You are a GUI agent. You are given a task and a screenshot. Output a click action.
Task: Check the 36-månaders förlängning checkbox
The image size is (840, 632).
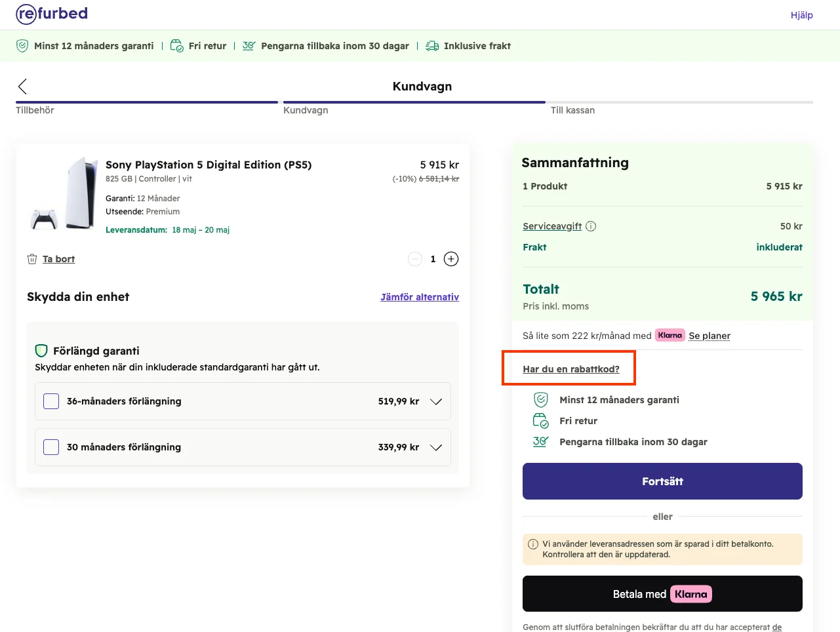coord(51,401)
